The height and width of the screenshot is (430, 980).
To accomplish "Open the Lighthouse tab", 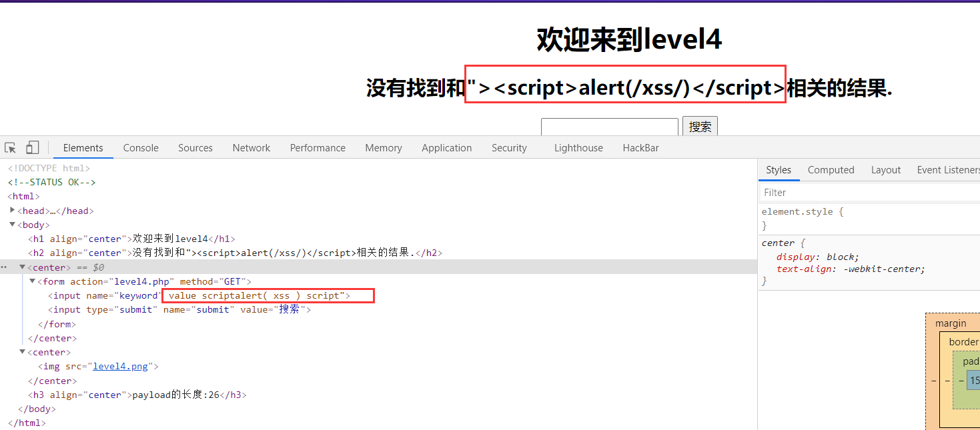I will [578, 148].
